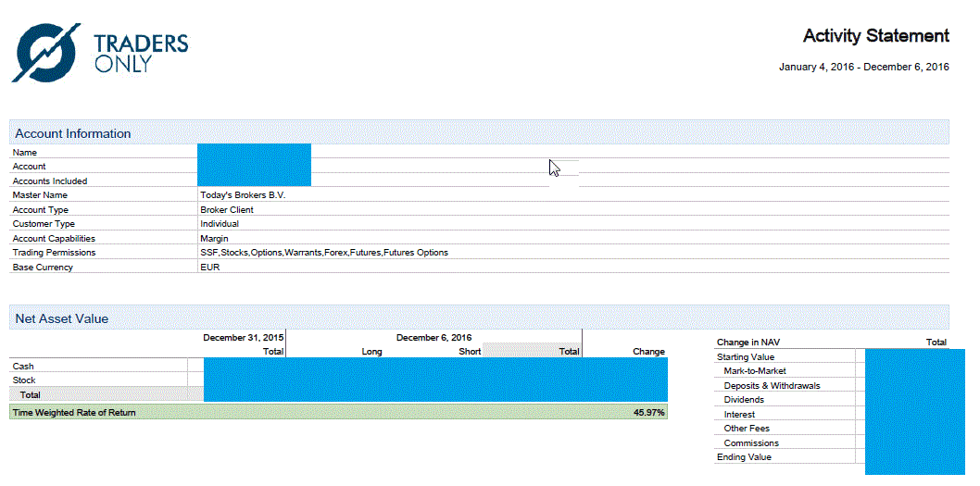Click the Deposits & Withdrawals row

point(772,386)
